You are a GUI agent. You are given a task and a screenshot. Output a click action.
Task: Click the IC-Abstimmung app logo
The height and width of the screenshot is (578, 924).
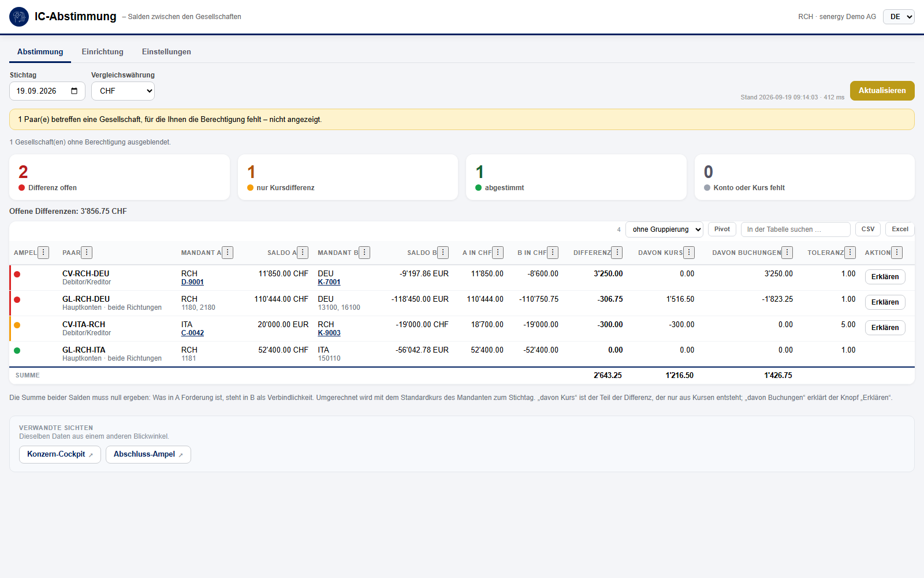coord(19,17)
